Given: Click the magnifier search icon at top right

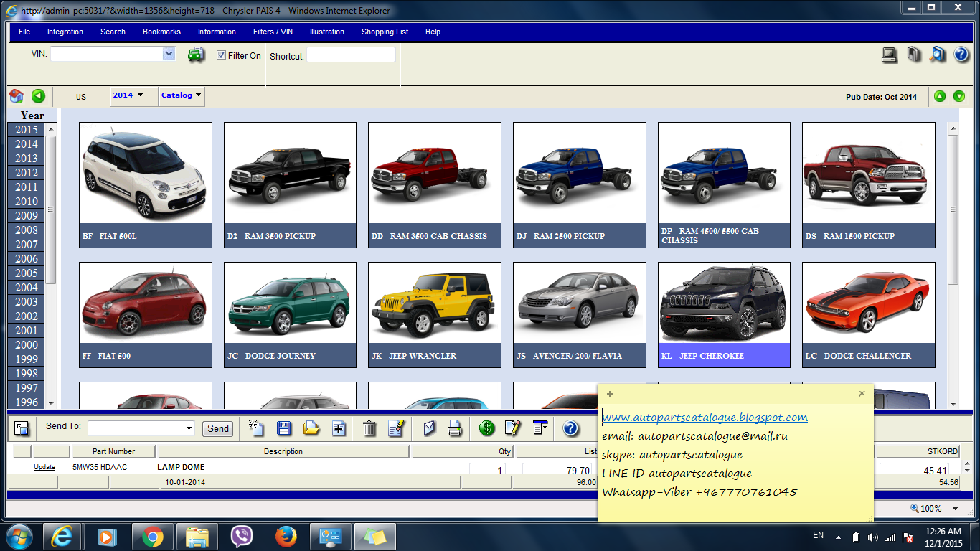Looking at the screenshot, I should click(938, 55).
